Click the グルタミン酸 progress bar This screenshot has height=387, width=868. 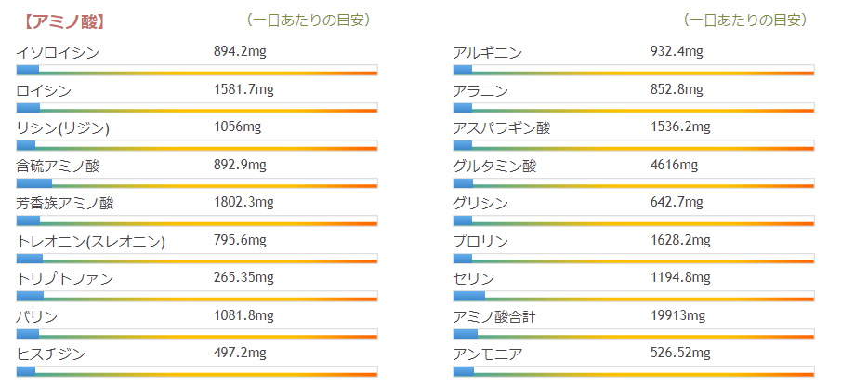[633, 183]
